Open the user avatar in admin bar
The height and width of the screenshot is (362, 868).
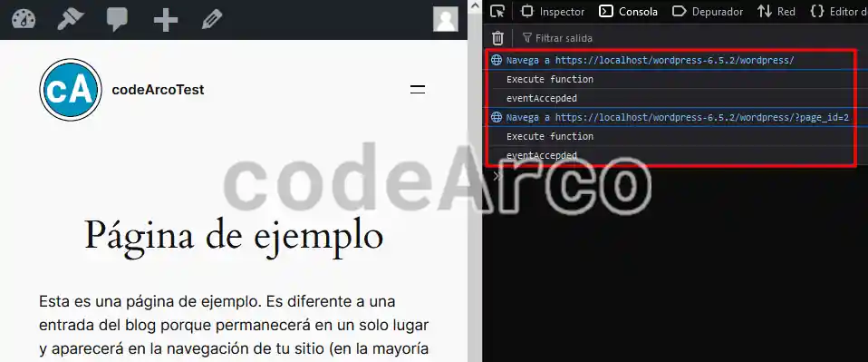pyautogui.click(x=445, y=19)
